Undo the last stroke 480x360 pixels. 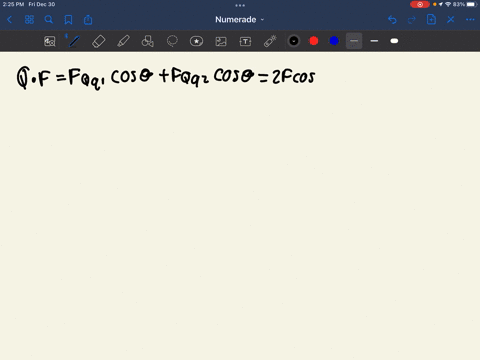[392, 20]
